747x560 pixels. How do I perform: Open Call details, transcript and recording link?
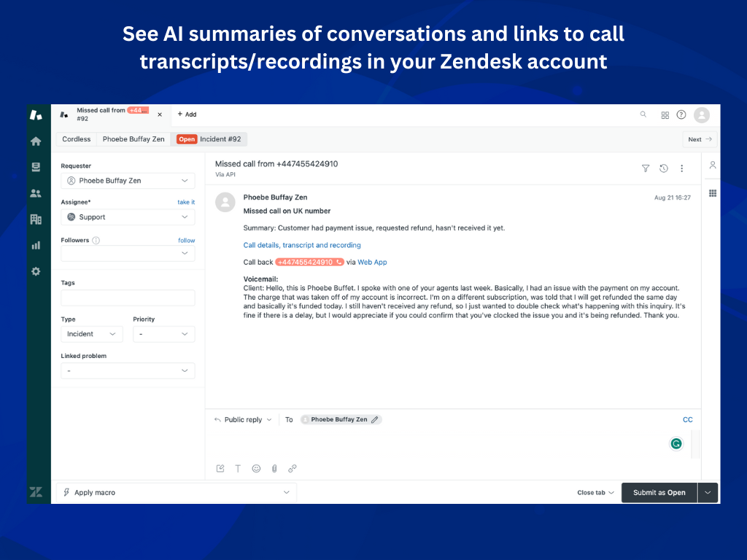pos(302,245)
